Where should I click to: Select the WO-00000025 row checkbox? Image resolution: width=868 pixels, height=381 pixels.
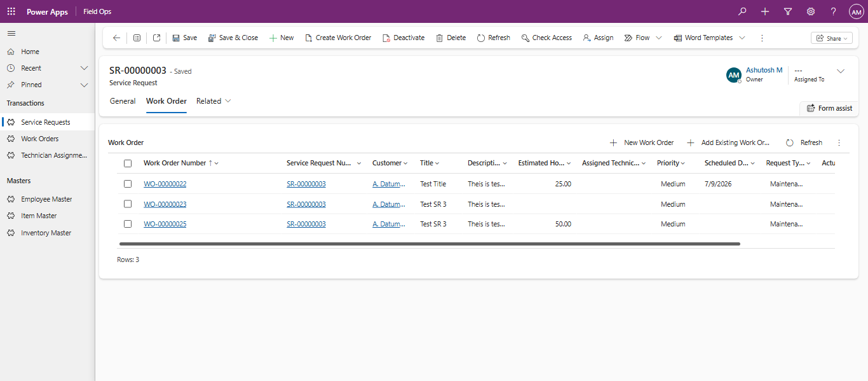click(128, 224)
